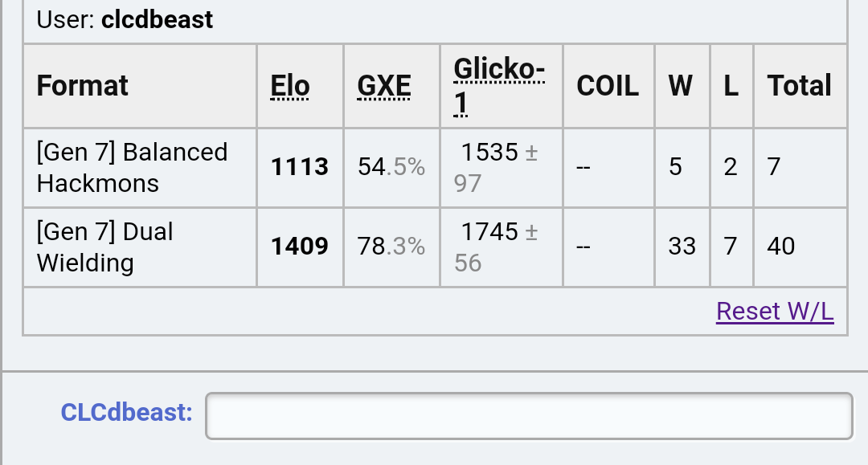The height and width of the screenshot is (465, 868).
Task: Click the Format column header
Action: coord(83,86)
